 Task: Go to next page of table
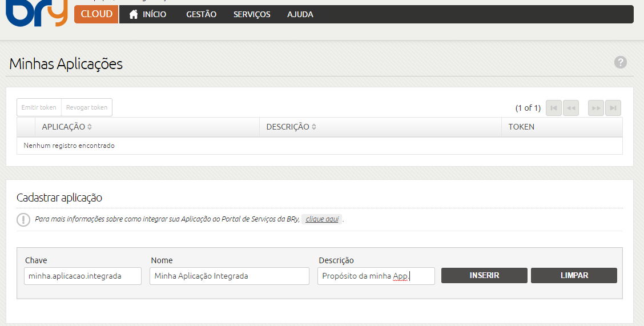[596, 108]
